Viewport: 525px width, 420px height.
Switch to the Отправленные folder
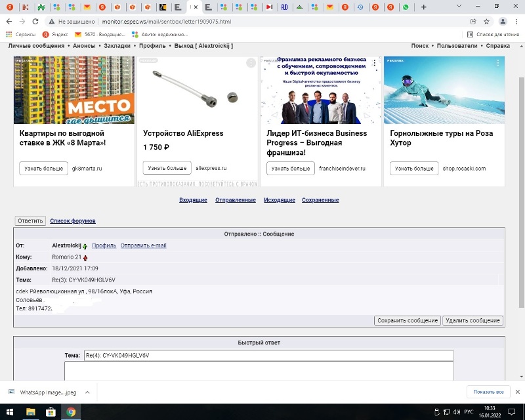pyautogui.click(x=235, y=200)
